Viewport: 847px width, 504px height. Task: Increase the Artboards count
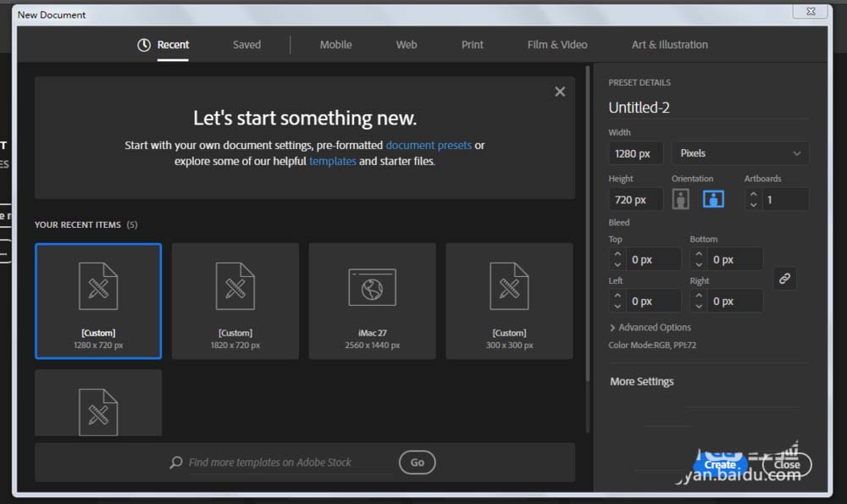pos(753,195)
